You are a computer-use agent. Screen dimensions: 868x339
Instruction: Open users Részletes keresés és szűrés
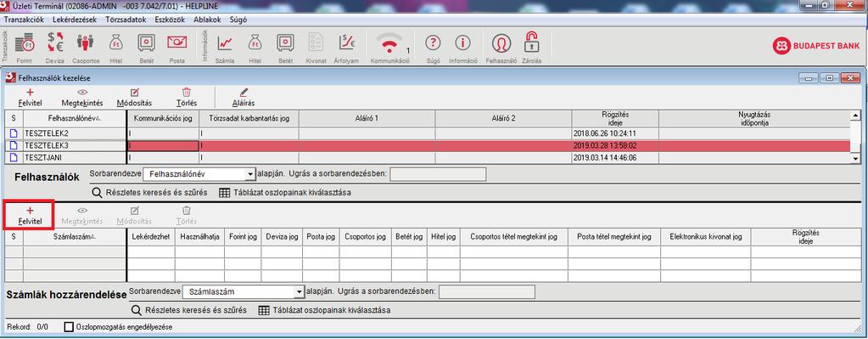149,193
